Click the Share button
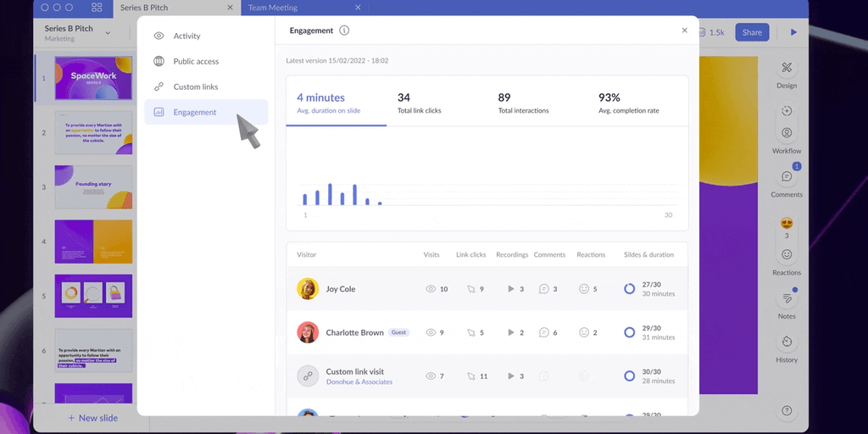 [752, 32]
